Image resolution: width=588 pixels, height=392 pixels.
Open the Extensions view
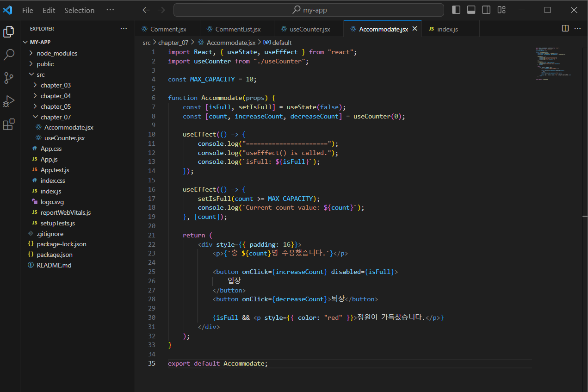click(x=9, y=124)
